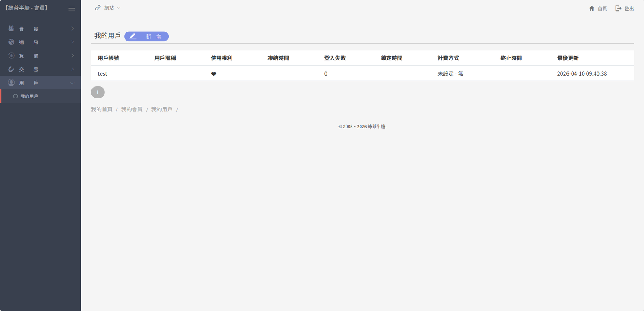Click the home icon beside 首頁
This screenshot has width=644, height=311.
(x=592, y=8)
